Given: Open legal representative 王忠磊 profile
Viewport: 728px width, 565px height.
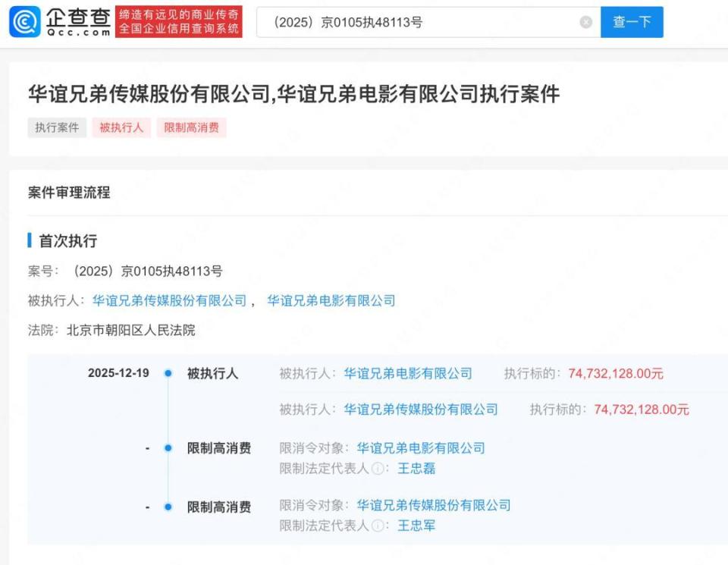Looking at the screenshot, I should pos(416,469).
